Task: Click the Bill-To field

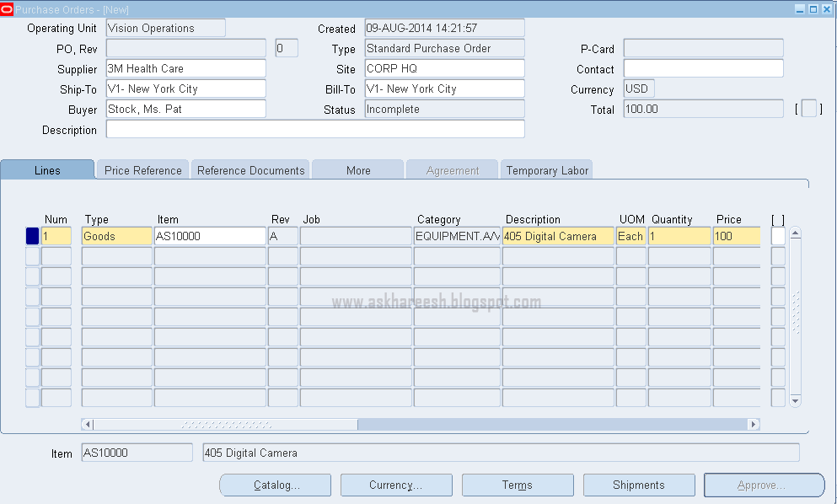Action: tap(445, 89)
